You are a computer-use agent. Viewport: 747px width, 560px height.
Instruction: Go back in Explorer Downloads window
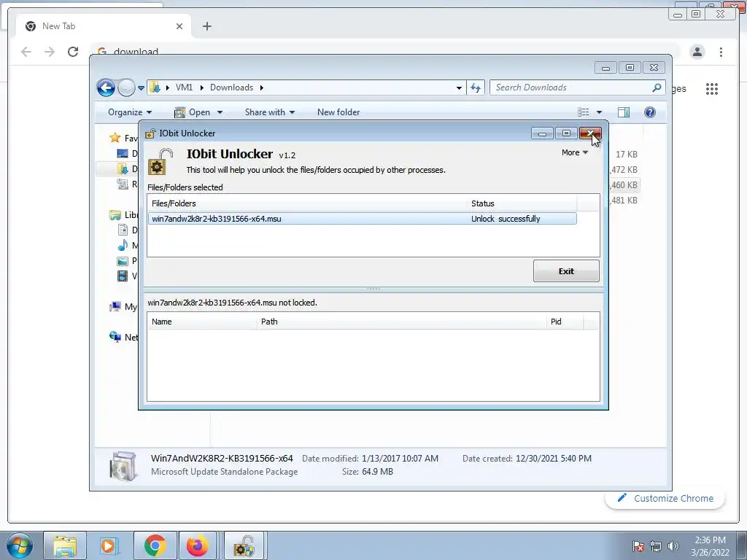click(106, 87)
